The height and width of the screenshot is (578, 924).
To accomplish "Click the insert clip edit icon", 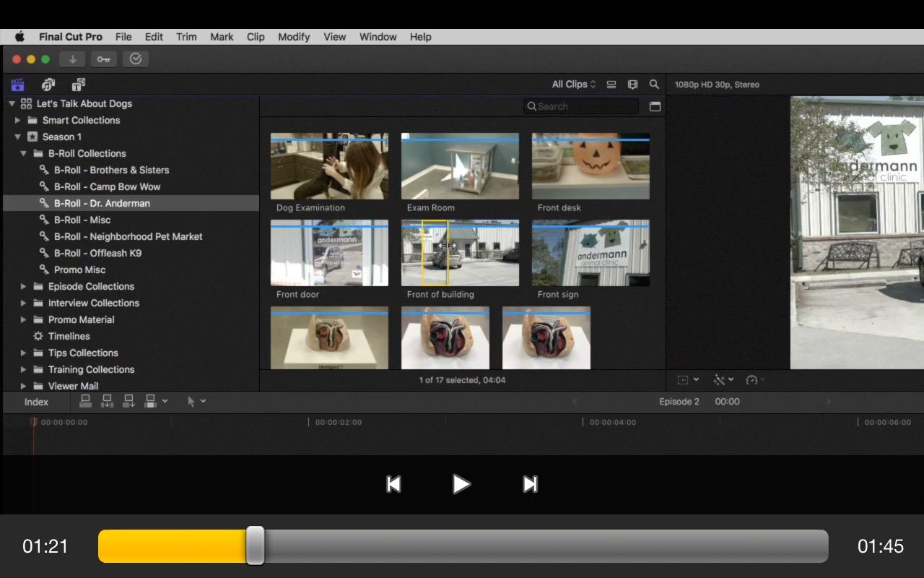I will pyautogui.click(x=108, y=401).
